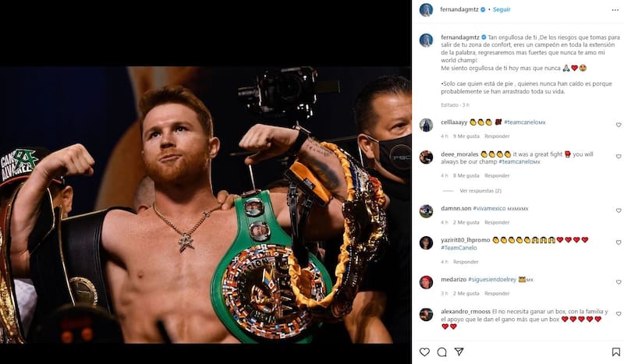The width and height of the screenshot is (624, 364).
Task: Open the comment bubble icon below comments
Action: click(x=441, y=352)
